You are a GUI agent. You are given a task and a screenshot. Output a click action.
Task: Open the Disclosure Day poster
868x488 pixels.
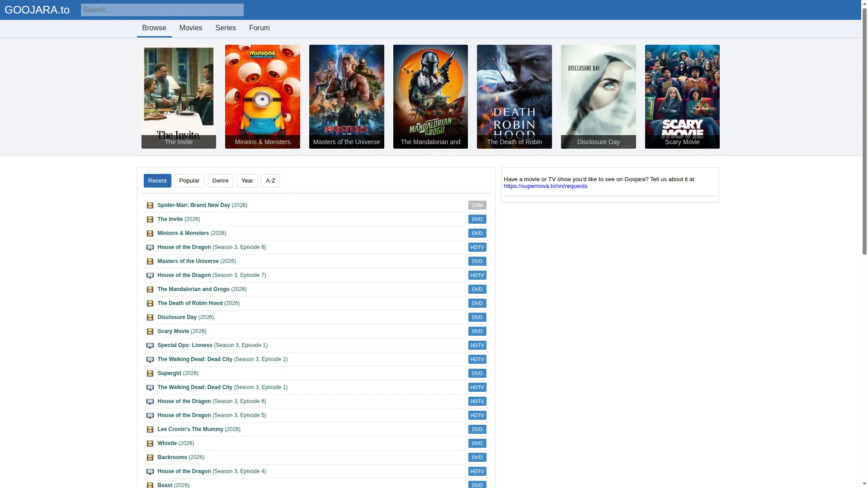(x=599, y=97)
